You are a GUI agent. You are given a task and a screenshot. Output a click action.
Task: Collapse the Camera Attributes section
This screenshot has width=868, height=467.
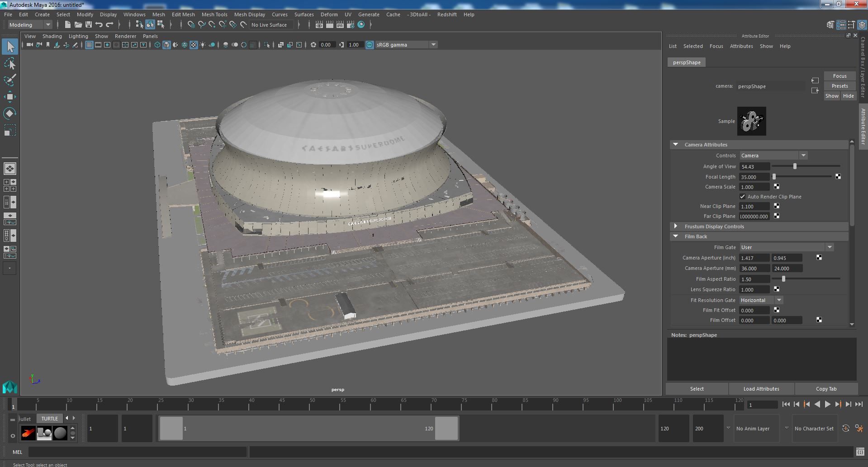(x=676, y=145)
